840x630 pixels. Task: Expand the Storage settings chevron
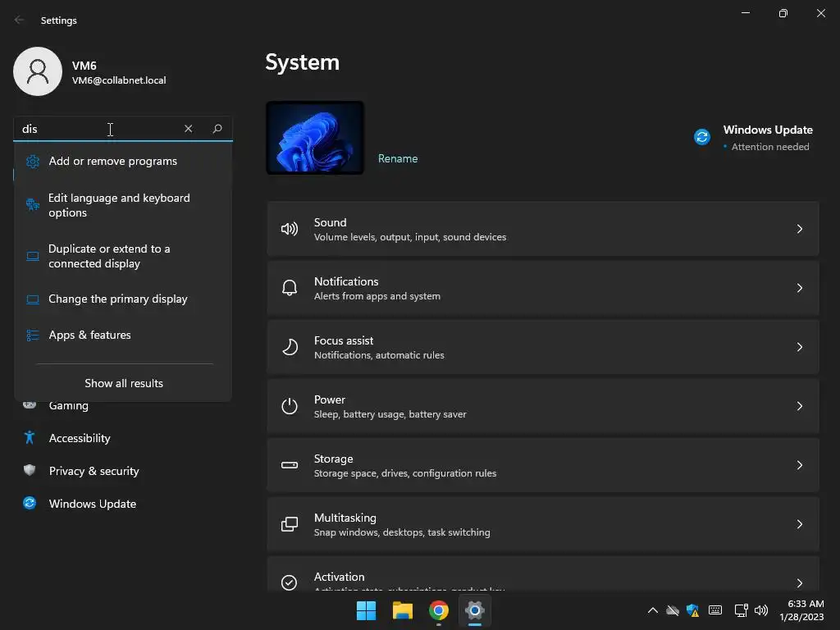[x=799, y=465]
